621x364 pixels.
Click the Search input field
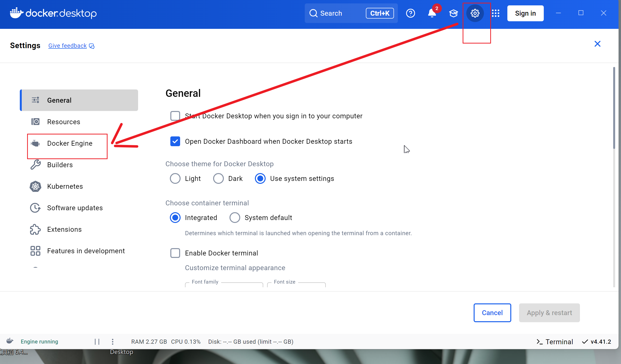pyautogui.click(x=340, y=13)
